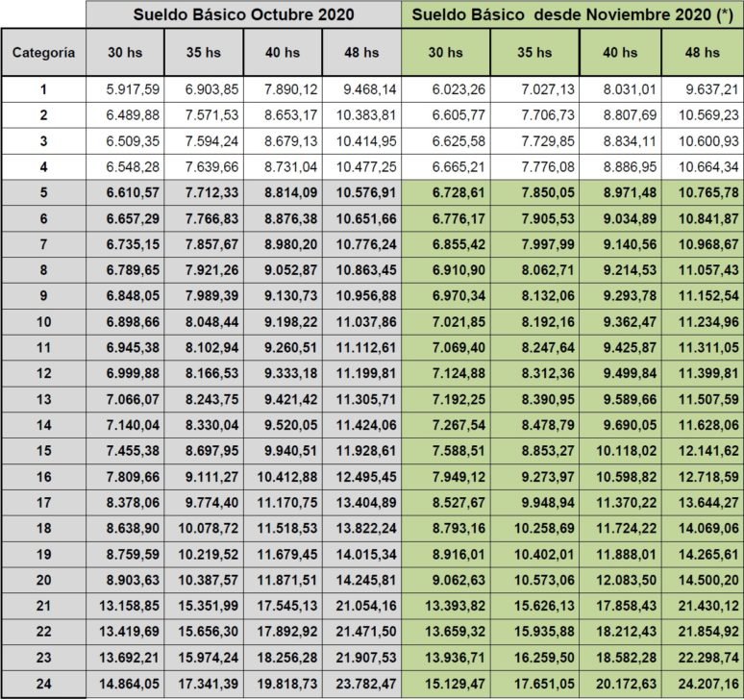Select cell with value 7.997,99
The width and height of the screenshot is (744, 700).
tap(534, 244)
